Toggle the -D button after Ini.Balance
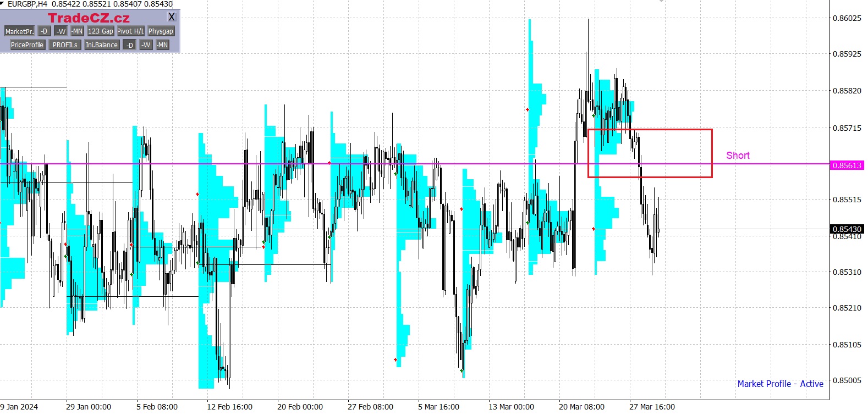Image resolution: width=868 pixels, height=415 pixels. coord(129,45)
